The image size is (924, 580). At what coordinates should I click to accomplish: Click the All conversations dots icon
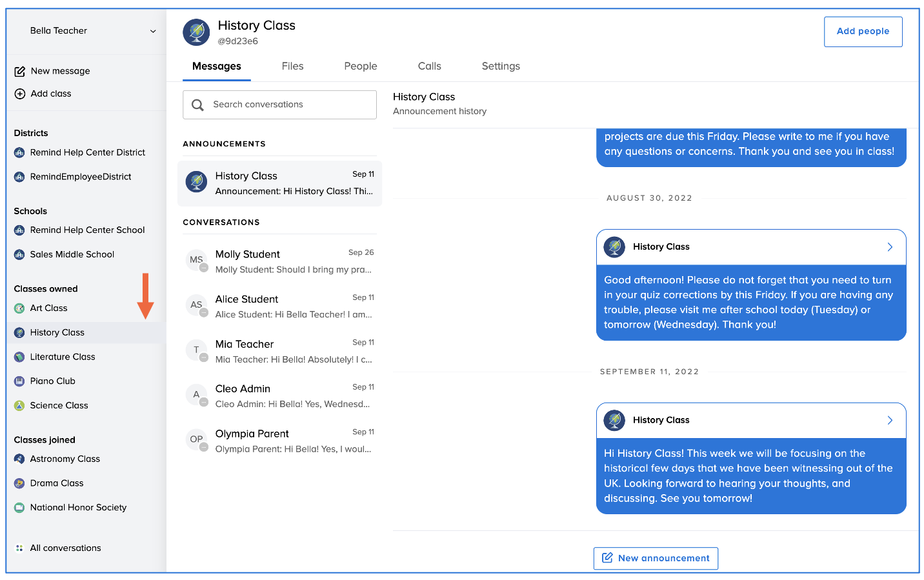tap(19, 548)
